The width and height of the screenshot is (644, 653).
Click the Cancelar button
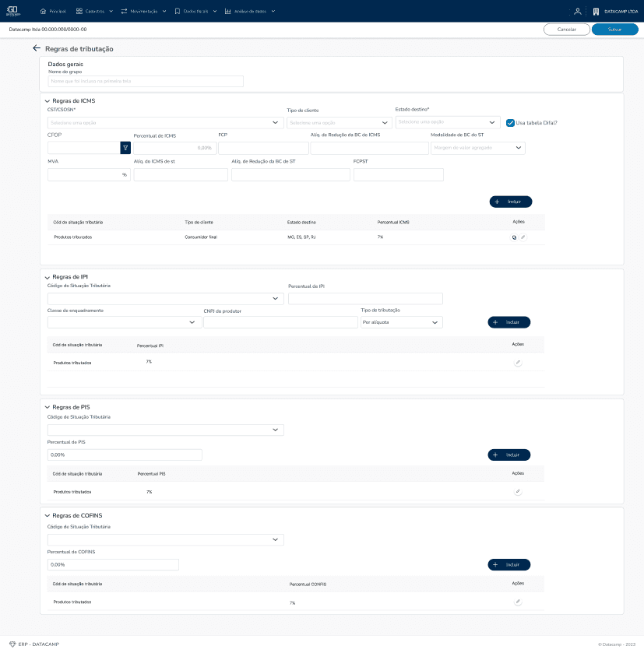567,30
